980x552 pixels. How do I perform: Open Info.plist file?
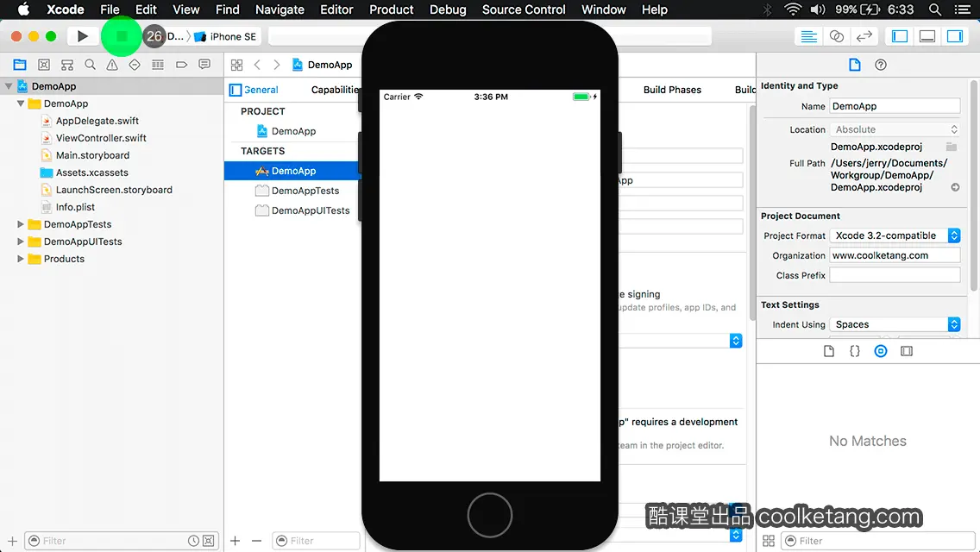pyautogui.click(x=75, y=207)
